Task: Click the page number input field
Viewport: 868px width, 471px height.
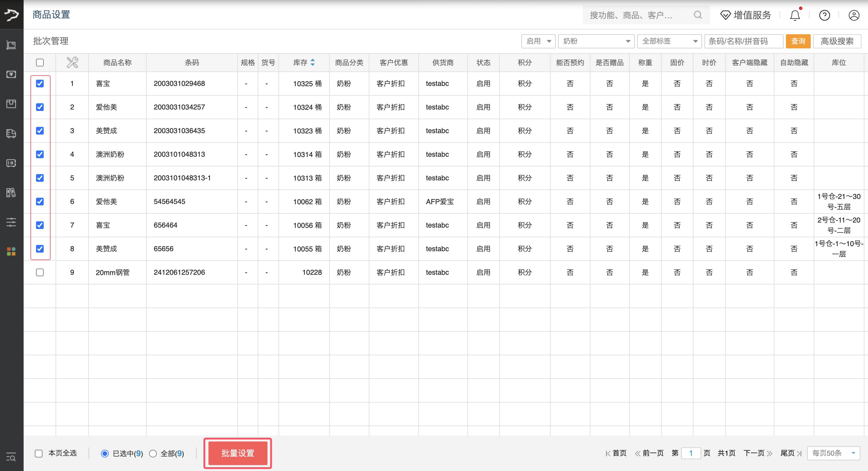Action: point(691,453)
